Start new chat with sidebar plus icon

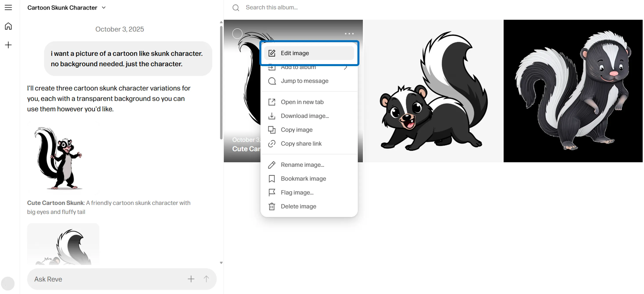click(8, 45)
